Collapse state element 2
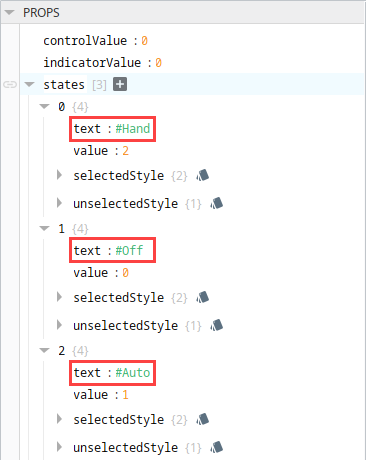The image size is (366, 460). pos(44,351)
